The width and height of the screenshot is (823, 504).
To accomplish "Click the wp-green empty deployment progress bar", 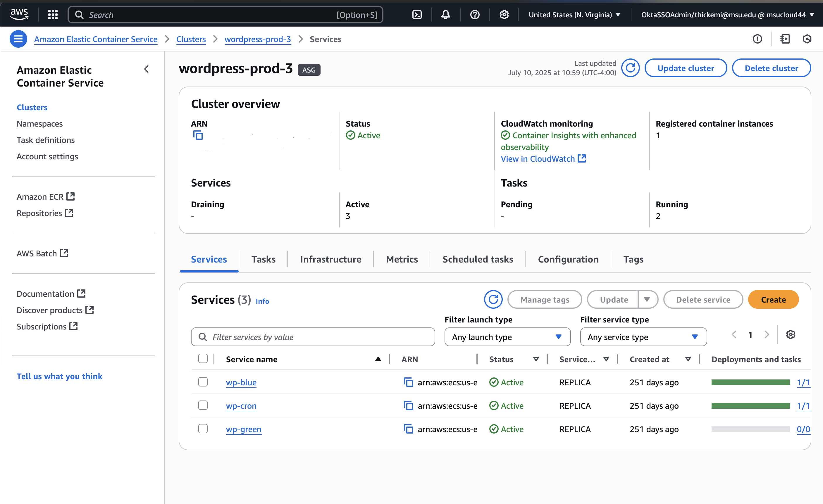I will pos(750,429).
